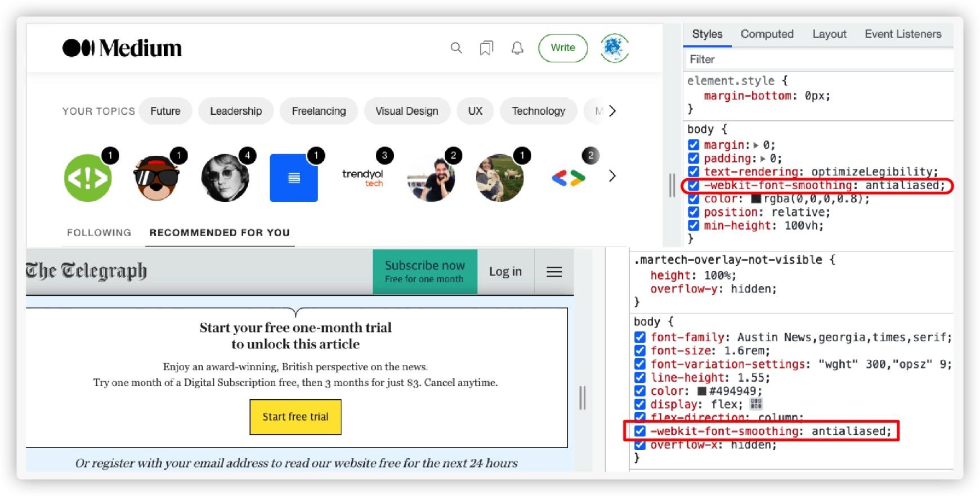Click the lower DevTools pane resize handle
980x496 pixels.
tap(583, 398)
